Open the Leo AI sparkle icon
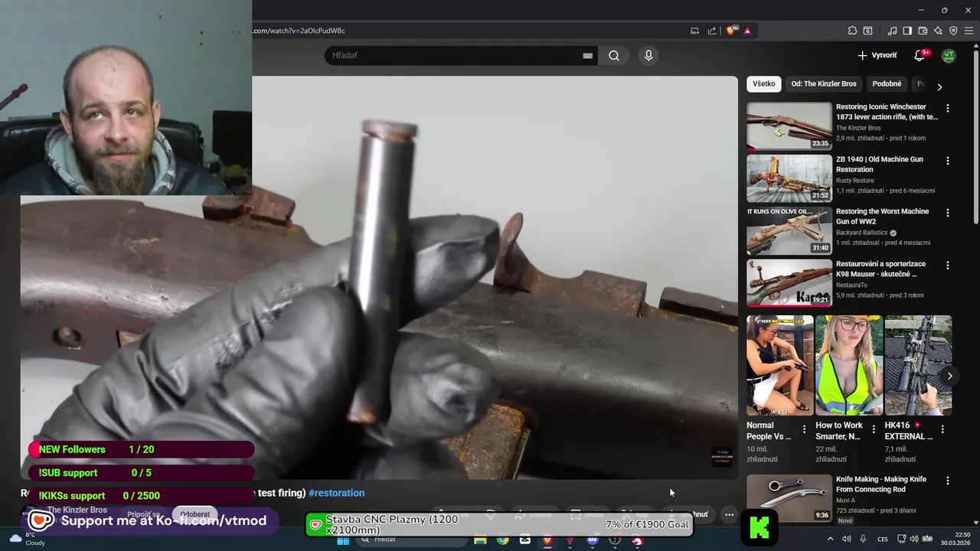980x551 pixels. [x=938, y=31]
